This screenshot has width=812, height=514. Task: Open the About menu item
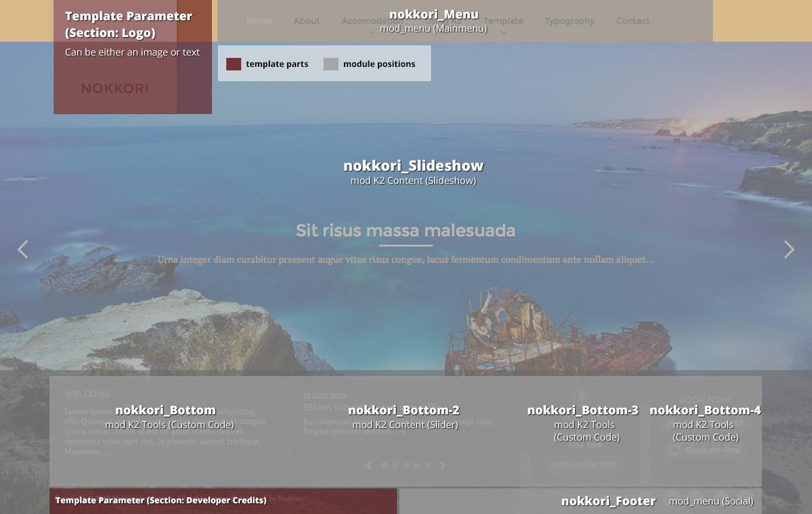tap(306, 21)
